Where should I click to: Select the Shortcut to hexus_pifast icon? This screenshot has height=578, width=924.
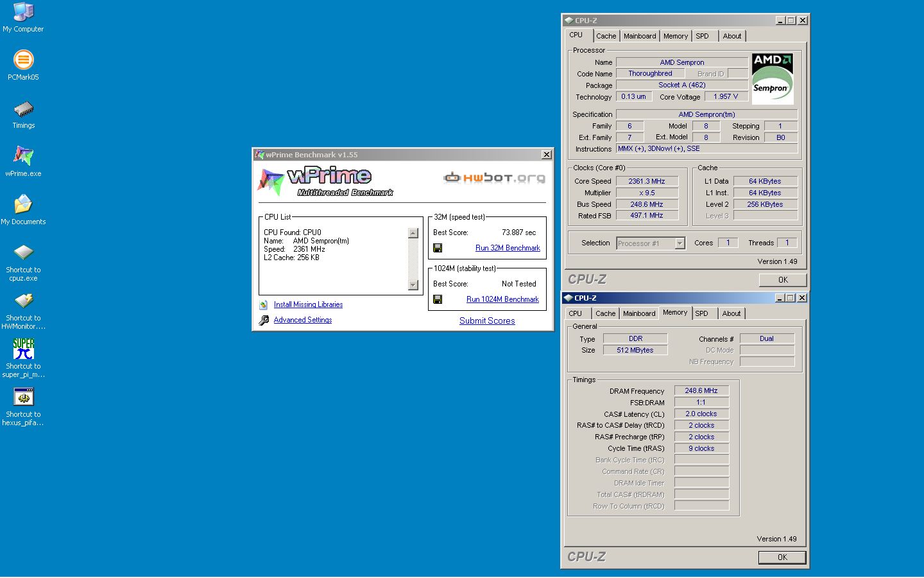pos(23,398)
